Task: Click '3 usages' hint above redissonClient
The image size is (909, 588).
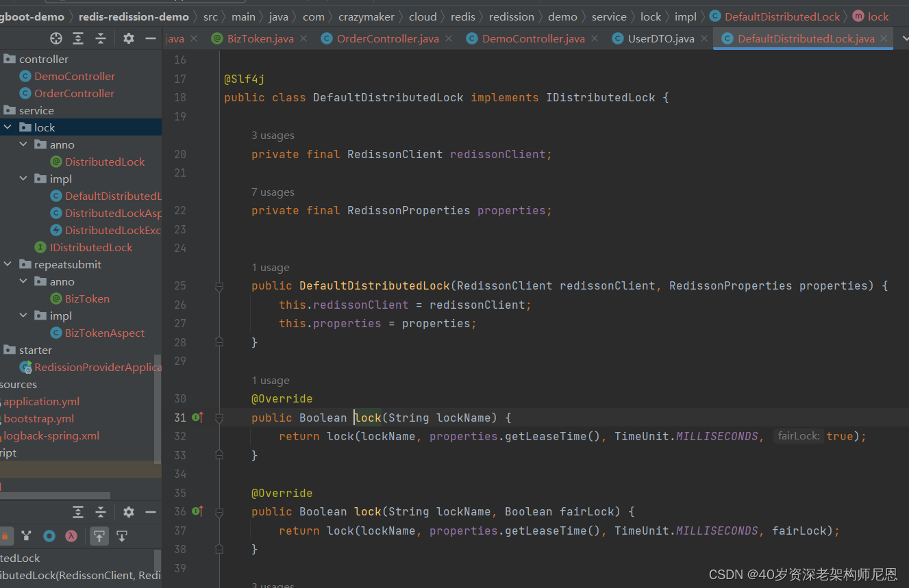Action: (x=273, y=136)
